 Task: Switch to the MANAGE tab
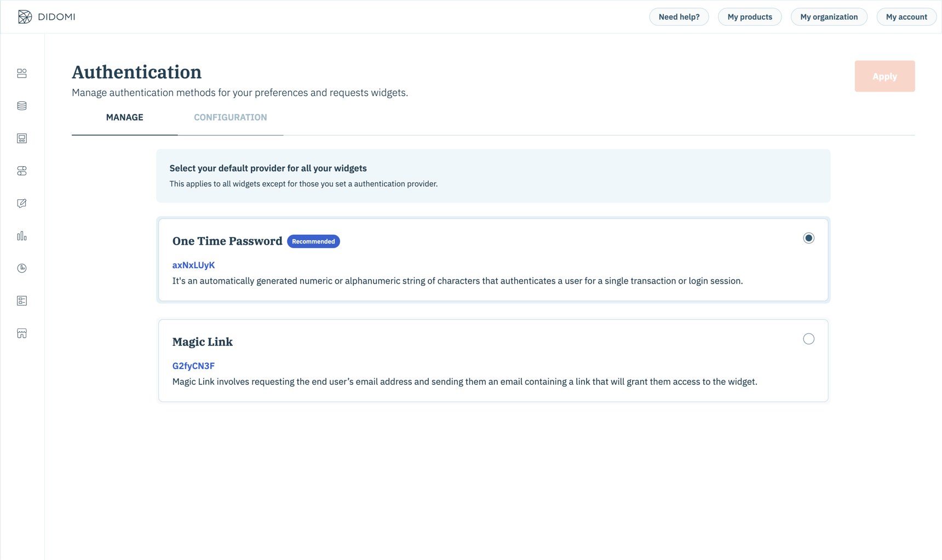click(125, 118)
